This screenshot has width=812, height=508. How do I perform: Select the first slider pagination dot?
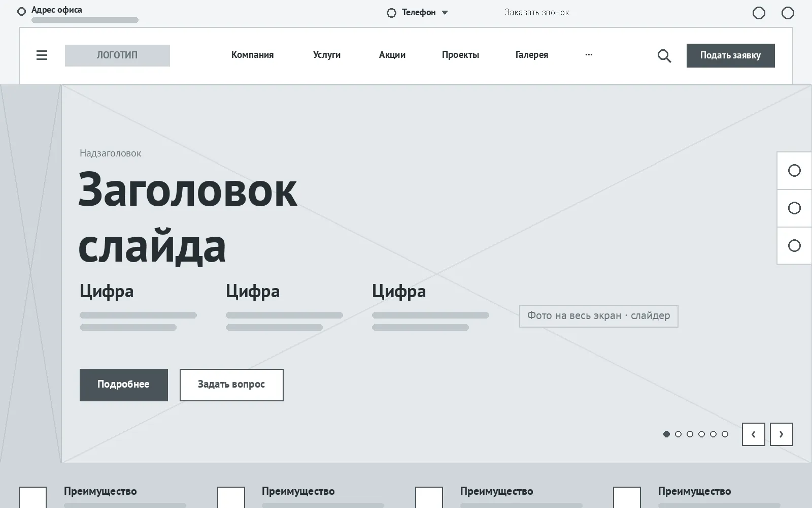(x=666, y=434)
